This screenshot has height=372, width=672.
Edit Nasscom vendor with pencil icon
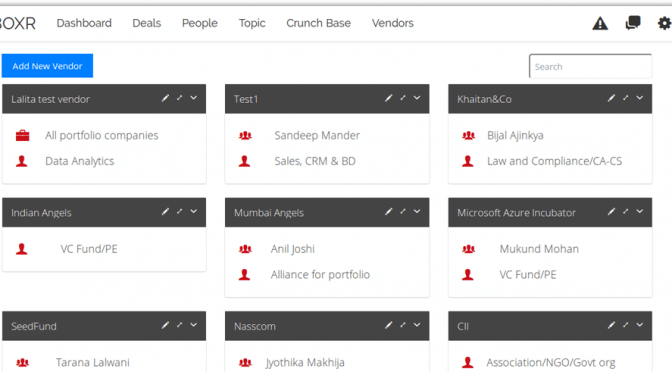tap(388, 325)
